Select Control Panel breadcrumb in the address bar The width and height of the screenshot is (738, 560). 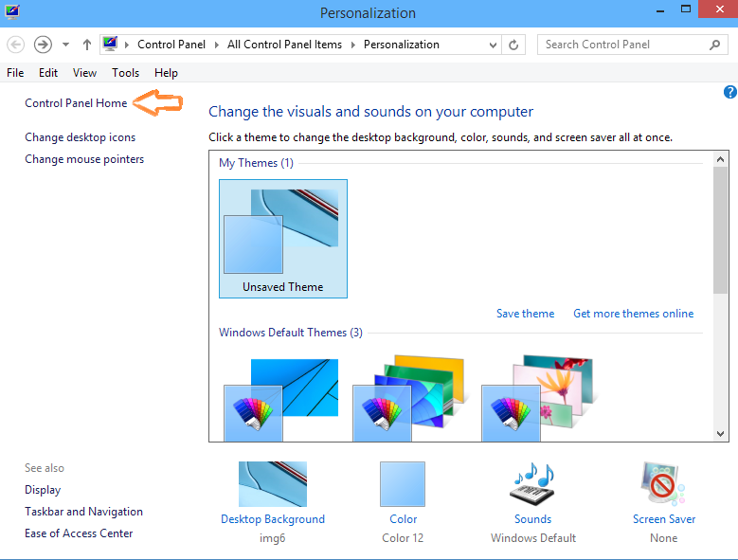point(171,45)
